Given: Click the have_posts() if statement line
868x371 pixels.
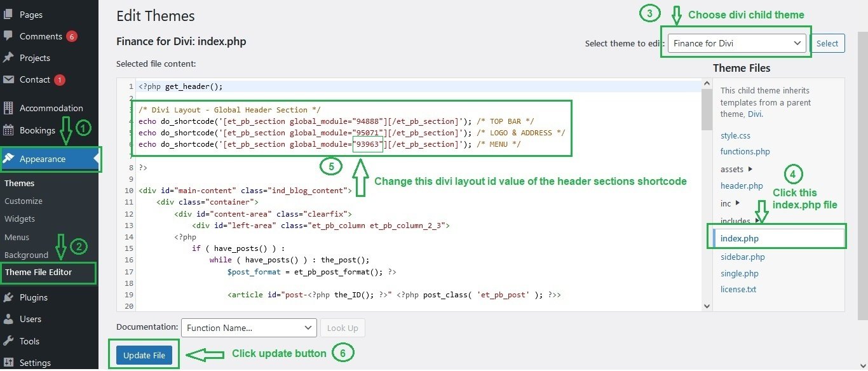Looking at the screenshot, I should click(238, 248).
